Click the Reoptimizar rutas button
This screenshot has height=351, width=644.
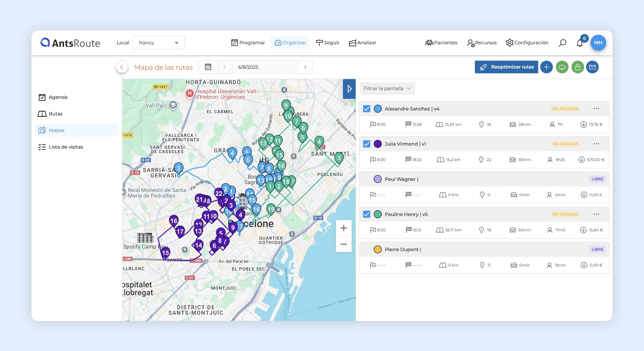click(x=506, y=67)
